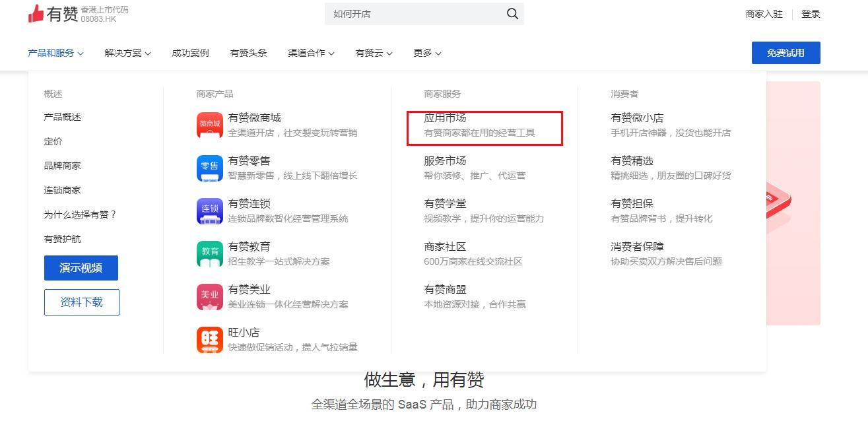Open 应用市场 merchant service

point(445,117)
